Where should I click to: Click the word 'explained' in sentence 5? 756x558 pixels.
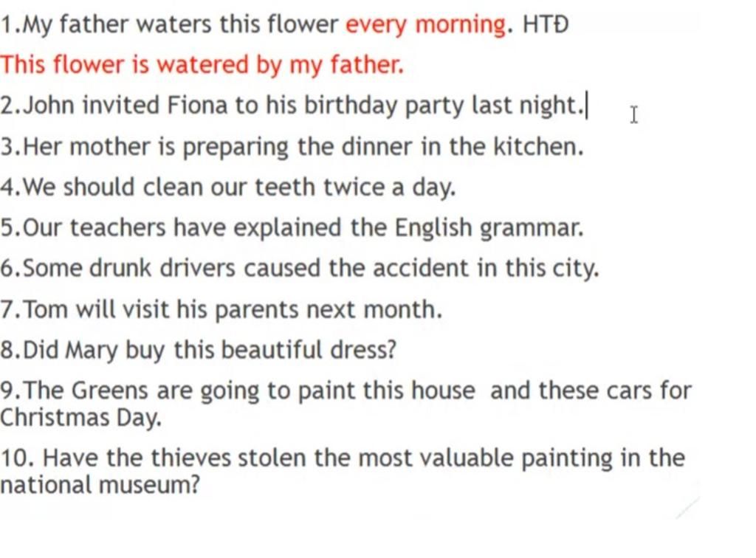(287, 228)
